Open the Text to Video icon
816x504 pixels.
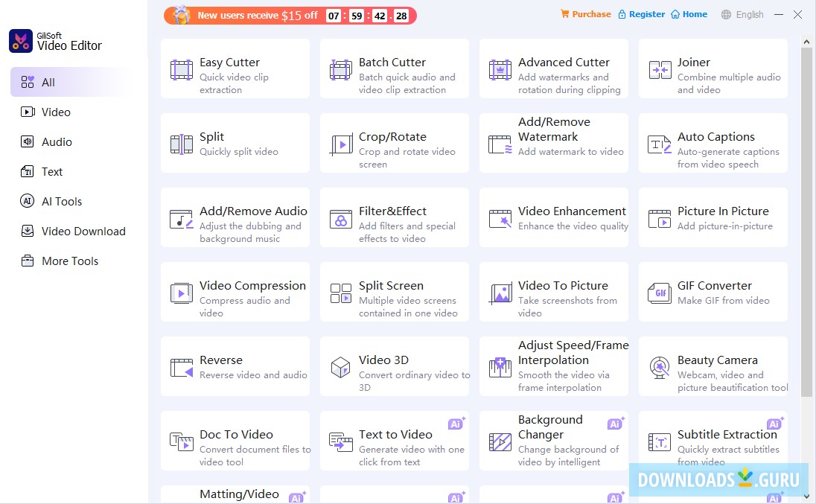coord(341,442)
